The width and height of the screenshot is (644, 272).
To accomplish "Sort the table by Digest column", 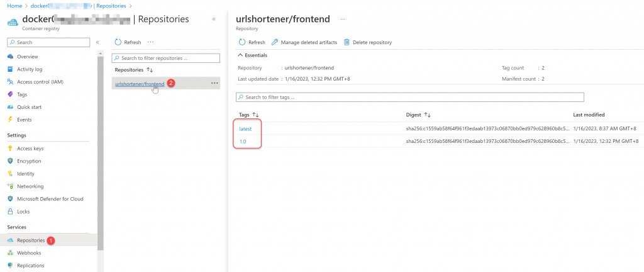I will (428, 115).
